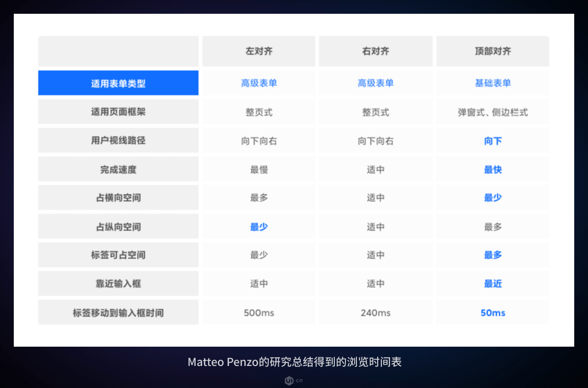This screenshot has width=588, height=388.
Task: Select the 靠近输入框 row label
Action: 118,284
